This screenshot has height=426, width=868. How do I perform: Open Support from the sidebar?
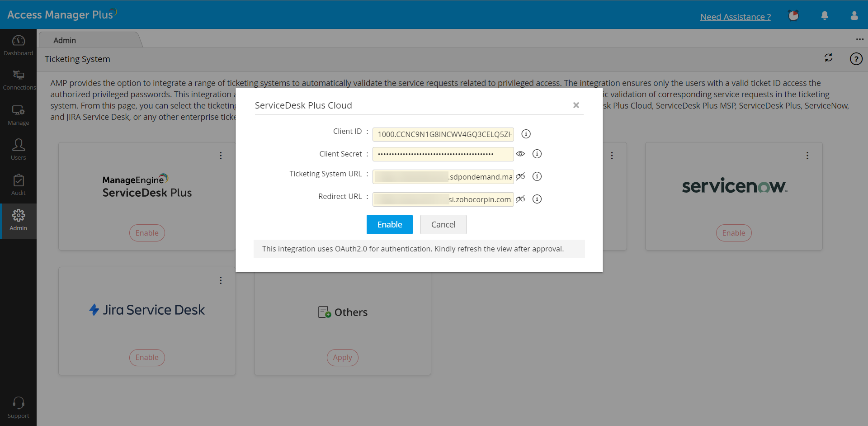tap(18, 408)
